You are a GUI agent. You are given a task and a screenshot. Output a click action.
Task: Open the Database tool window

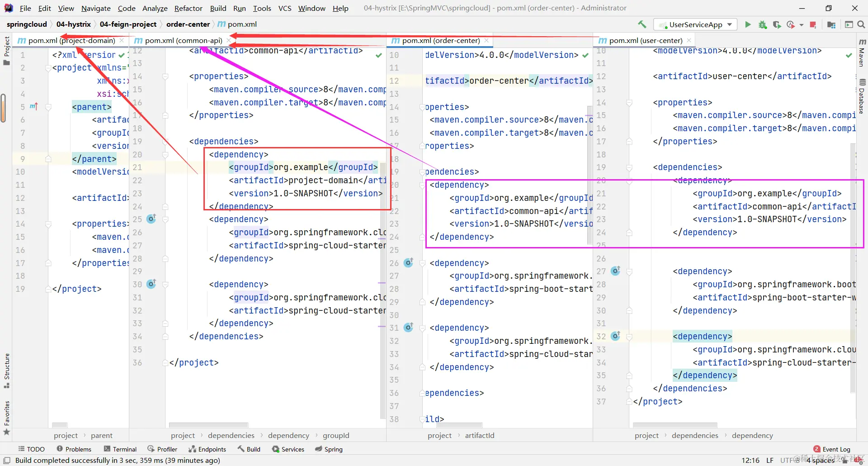(x=862, y=96)
